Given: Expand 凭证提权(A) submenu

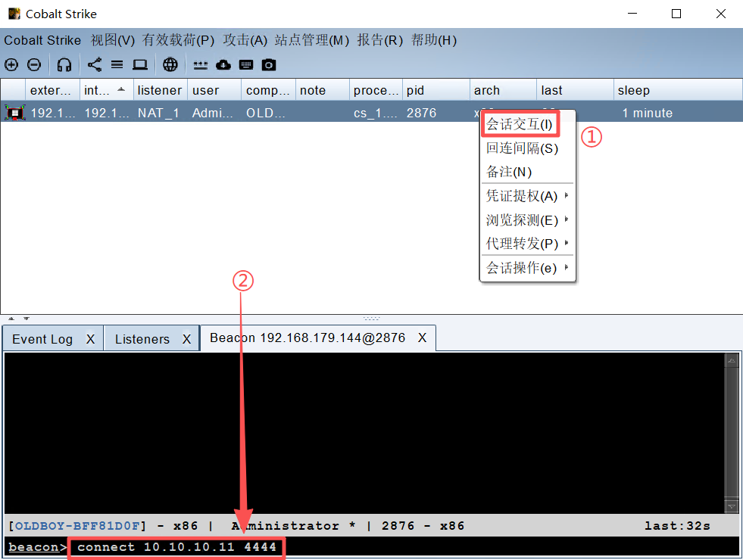Looking at the screenshot, I should pos(527,196).
